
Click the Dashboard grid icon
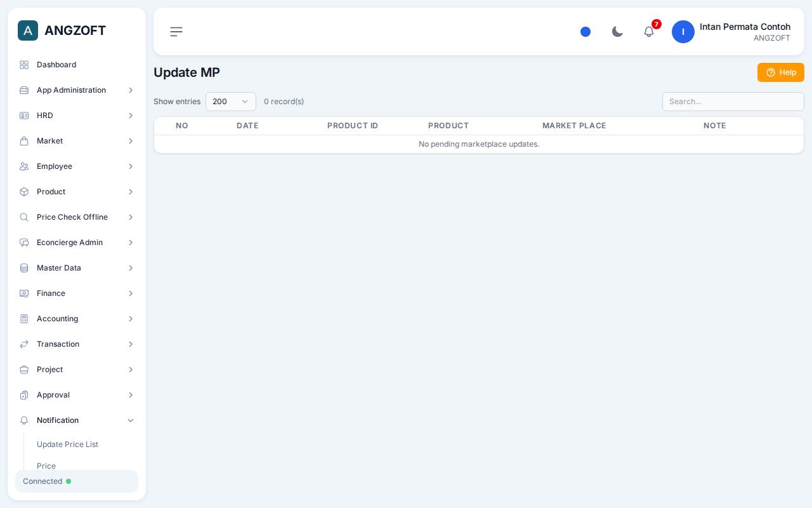tap(24, 65)
